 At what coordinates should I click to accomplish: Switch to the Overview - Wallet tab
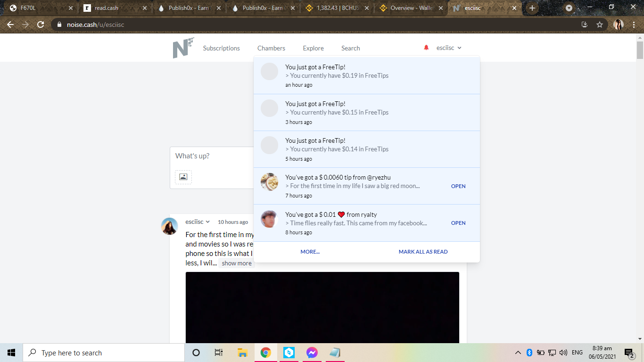point(411,8)
